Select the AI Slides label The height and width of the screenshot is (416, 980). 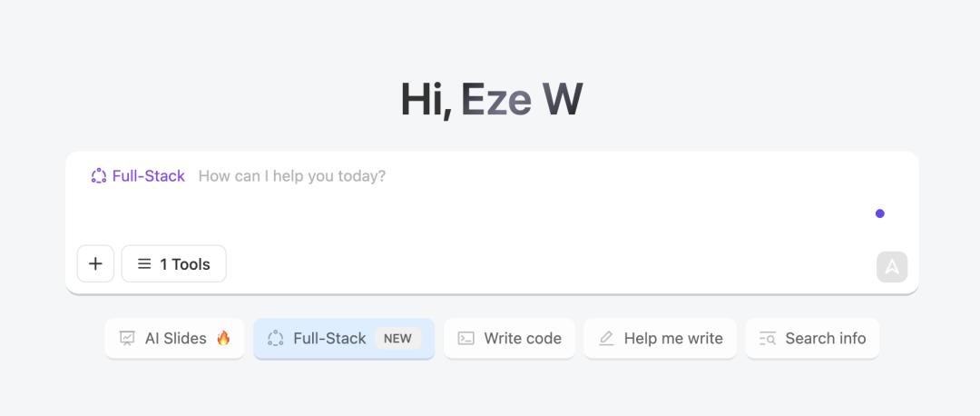(175, 339)
